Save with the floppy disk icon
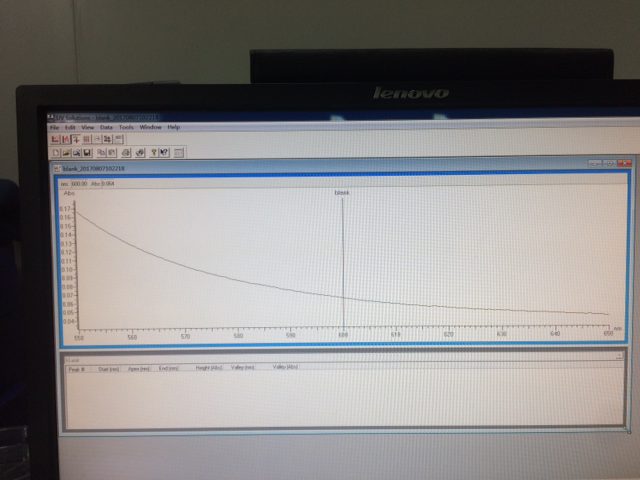 tap(87, 153)
